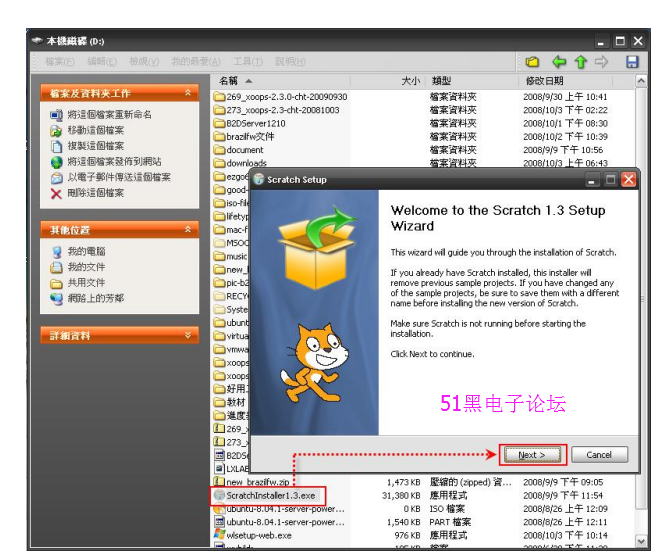Open the Edit menu in Explorer
Image resolution: width=661 pixels, height=559 pixels.
[102, 62]
